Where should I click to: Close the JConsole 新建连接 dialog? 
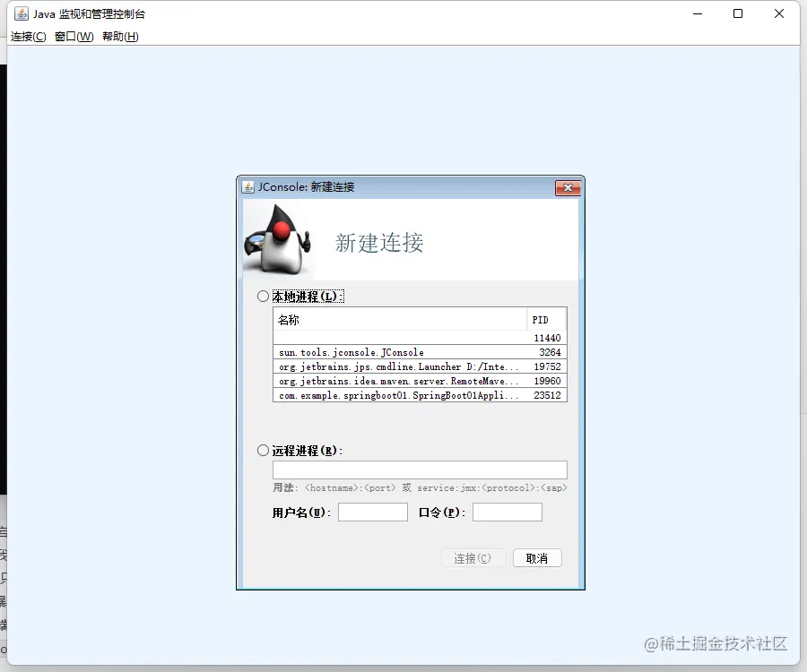click(568, 187)
